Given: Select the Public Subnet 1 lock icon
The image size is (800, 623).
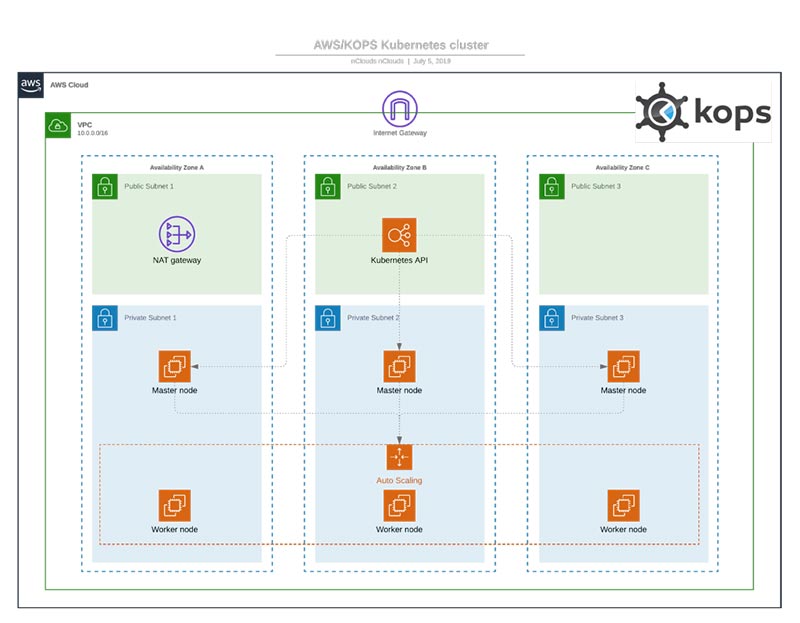Looking at the screenshot, I should pyautogui.click(x=105, y=187).
